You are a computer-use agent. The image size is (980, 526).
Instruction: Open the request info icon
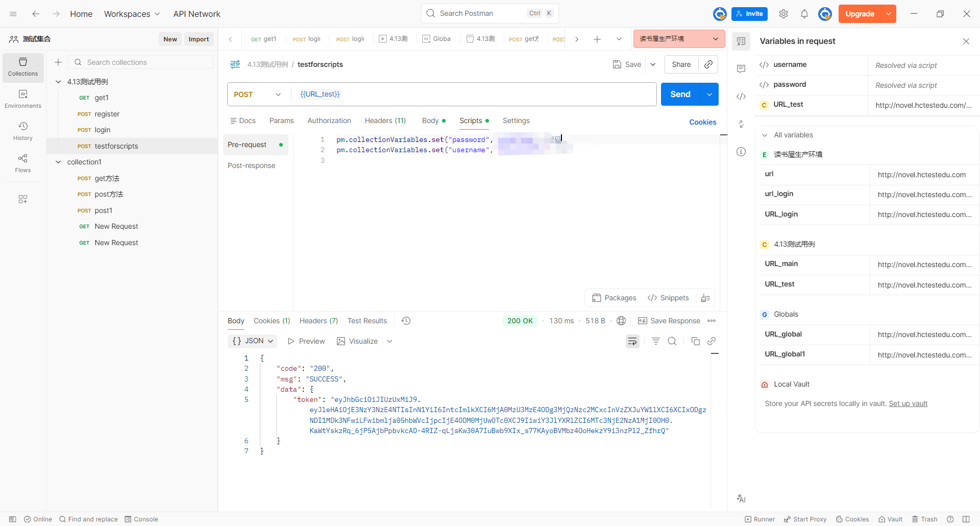[741, 152]
